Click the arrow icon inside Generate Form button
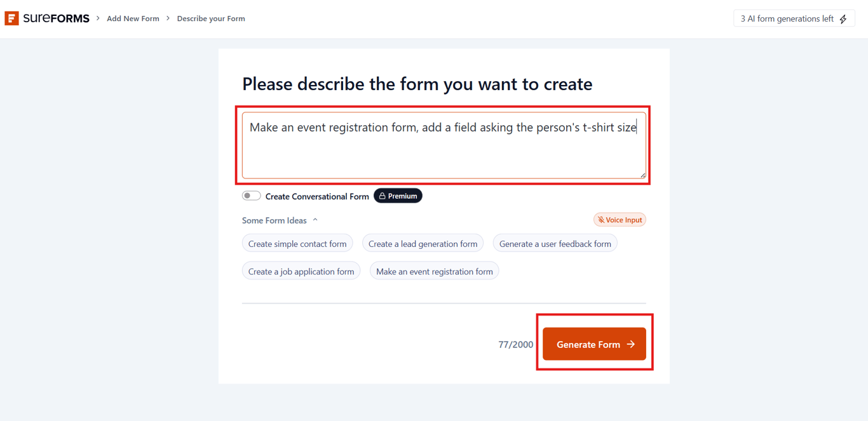The width and height of the screenshot is (868, 421). [x=630, y=344]
